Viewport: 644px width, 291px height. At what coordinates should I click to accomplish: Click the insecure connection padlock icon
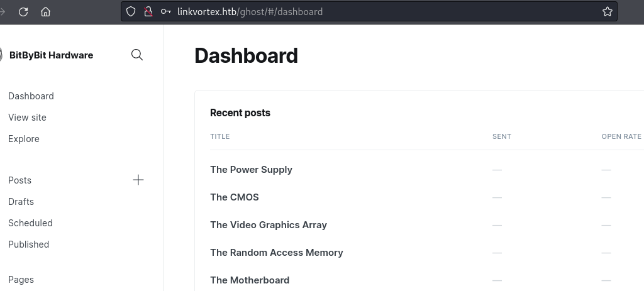pos(148,11)
